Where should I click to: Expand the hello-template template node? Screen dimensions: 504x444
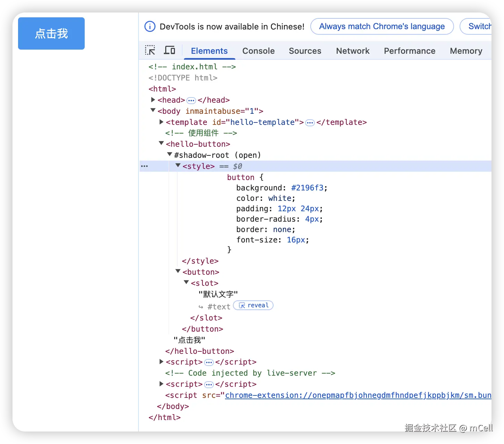point(161,122)
